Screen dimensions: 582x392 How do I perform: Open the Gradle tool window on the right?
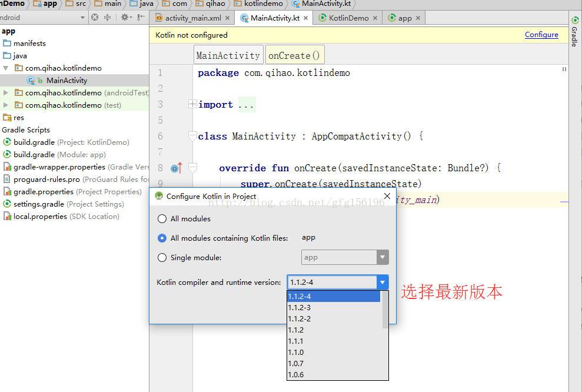(574, 32)
